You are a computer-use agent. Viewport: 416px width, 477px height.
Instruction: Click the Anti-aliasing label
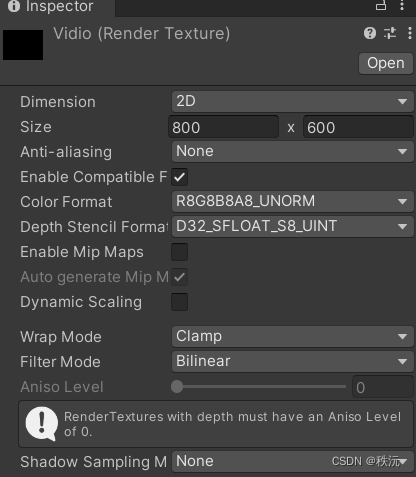(66, 152)
